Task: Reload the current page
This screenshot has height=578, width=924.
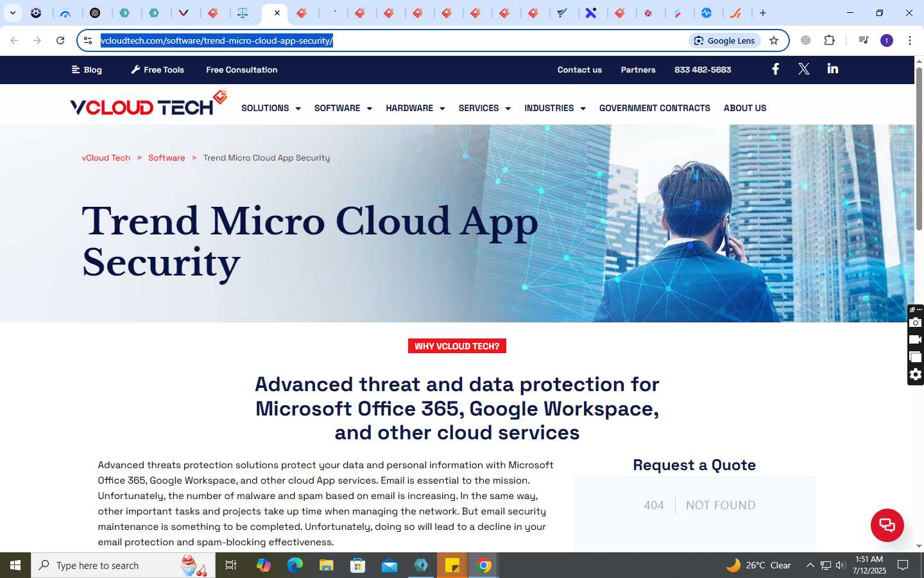Action: [x=60, y=40]
